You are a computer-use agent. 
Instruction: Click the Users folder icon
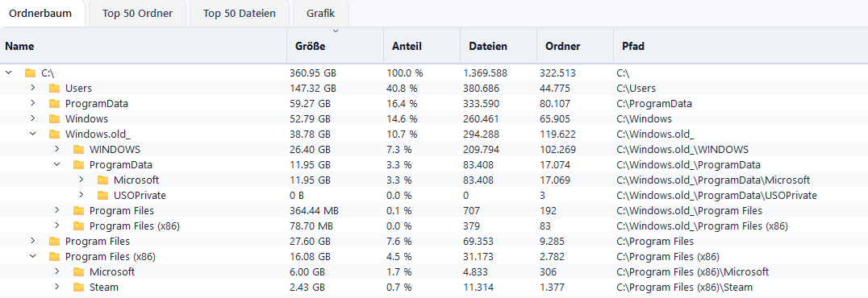[x=54, y=88]
